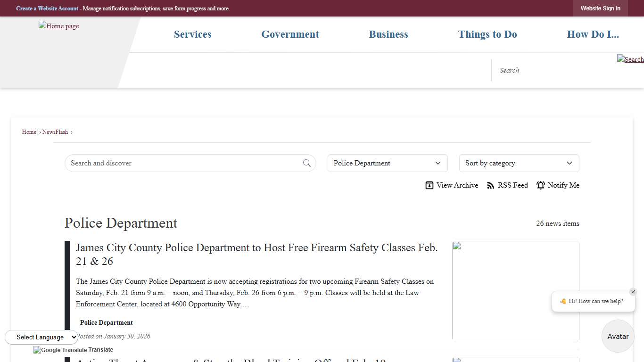Click the Notify Me bell icon
This screenshot has height=362, width=644.
click(x=541, y=185)
